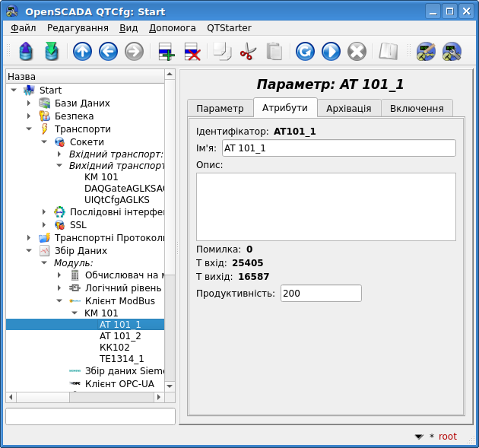This screenshot has height=448, width=479.
Task: Switch to the Архівація tab
Action: pyautogui.click(x=348, y=109)
